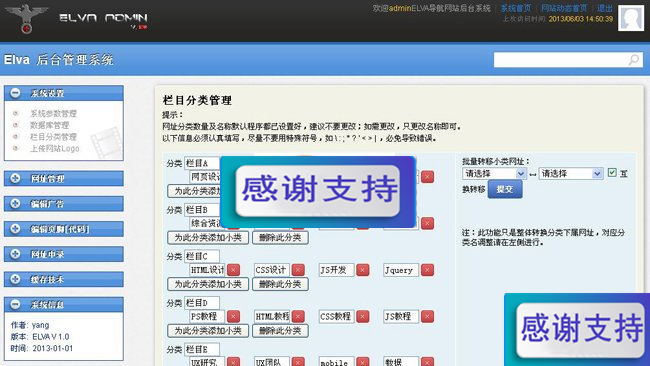This screenshot has height=366, width=650.
Task: Open the first 请选择 dropdown
Action: [x=494, y=173]
